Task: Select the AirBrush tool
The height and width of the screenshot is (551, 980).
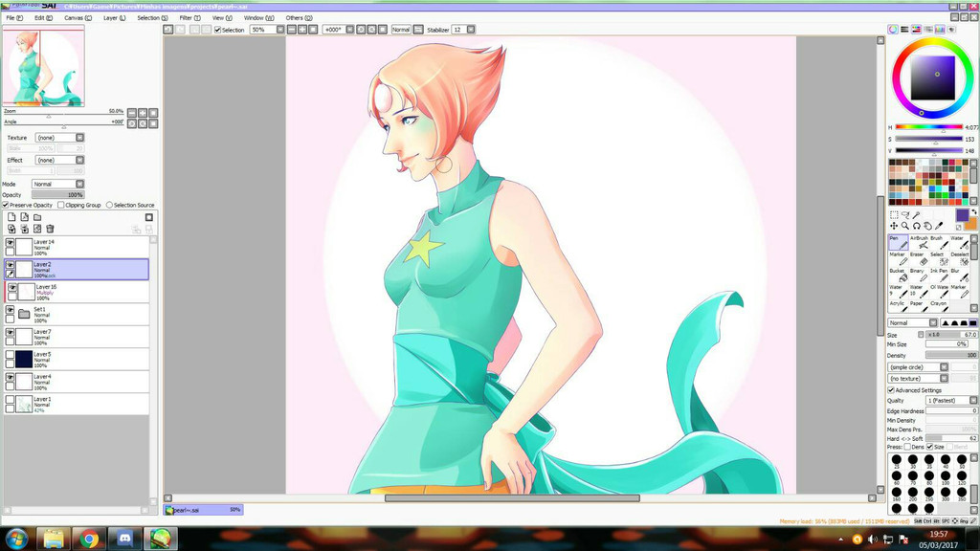Action: (919, 242)
